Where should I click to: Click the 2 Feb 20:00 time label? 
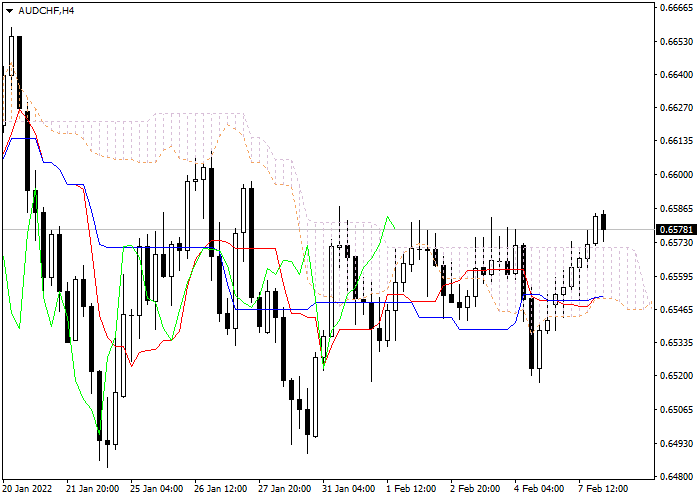point(475,488)
